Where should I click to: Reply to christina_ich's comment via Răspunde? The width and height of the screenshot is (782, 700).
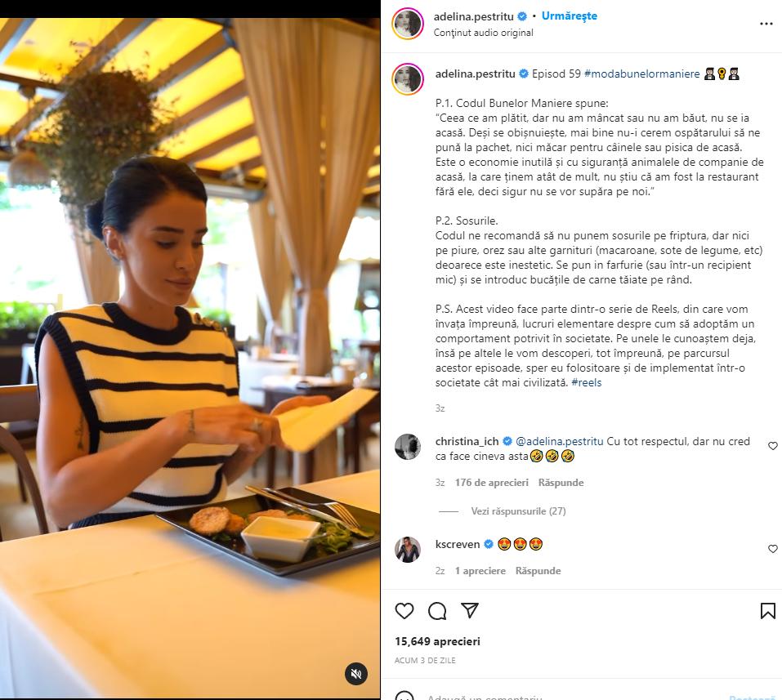click(x=561, y=483)
